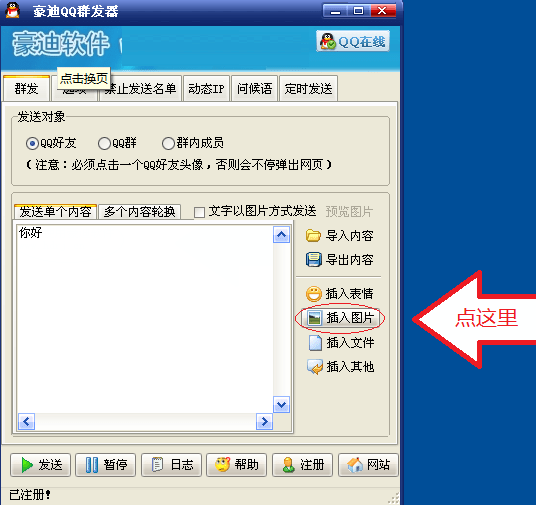Screen dimensions: 536x505
Task: Switch to the 禁止发送名单 tab
Action: [140, 89]
